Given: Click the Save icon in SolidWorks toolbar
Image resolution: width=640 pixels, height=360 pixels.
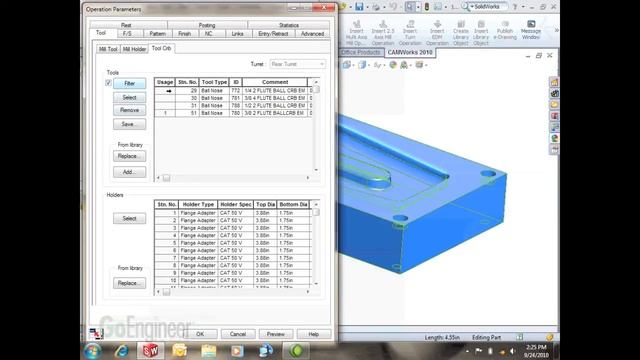Looking at the screenshot, I should pyautogui.click(x=359, y=7).
